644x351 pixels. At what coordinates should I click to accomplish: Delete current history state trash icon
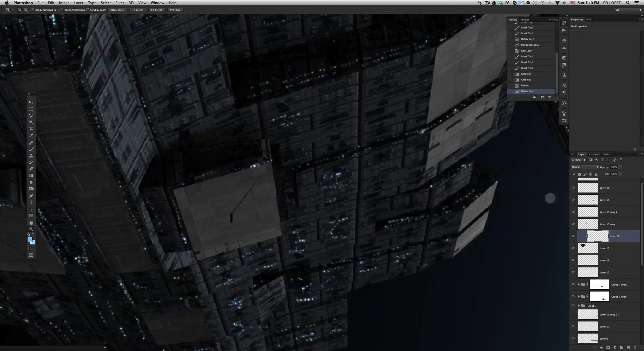coord(550,97)
